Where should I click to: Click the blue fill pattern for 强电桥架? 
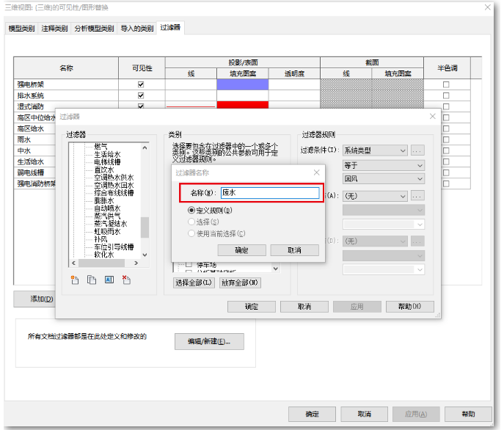point(243,84)
